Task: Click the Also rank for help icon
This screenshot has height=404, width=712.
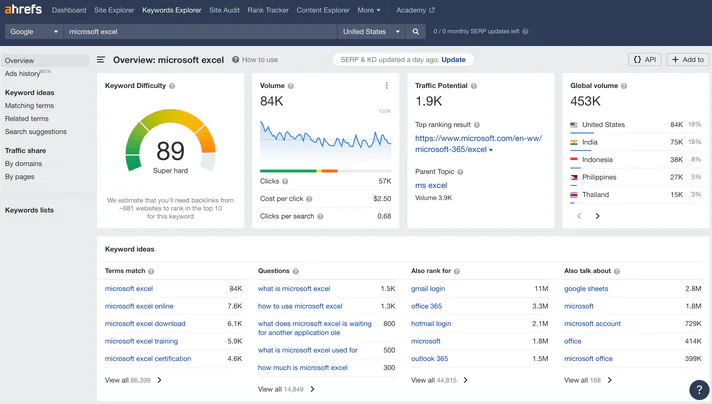Action: (x=457, y=271)
